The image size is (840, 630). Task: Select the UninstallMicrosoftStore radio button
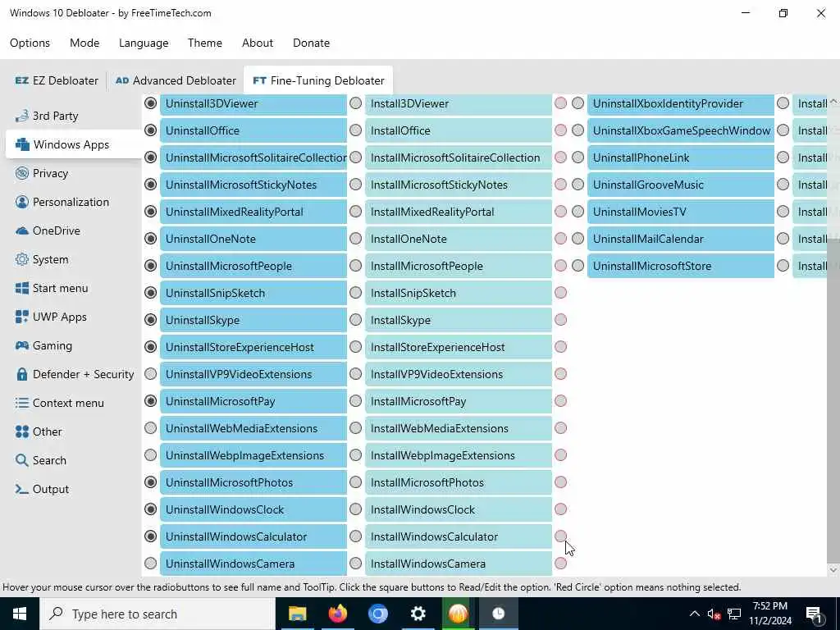click(578, 266)
